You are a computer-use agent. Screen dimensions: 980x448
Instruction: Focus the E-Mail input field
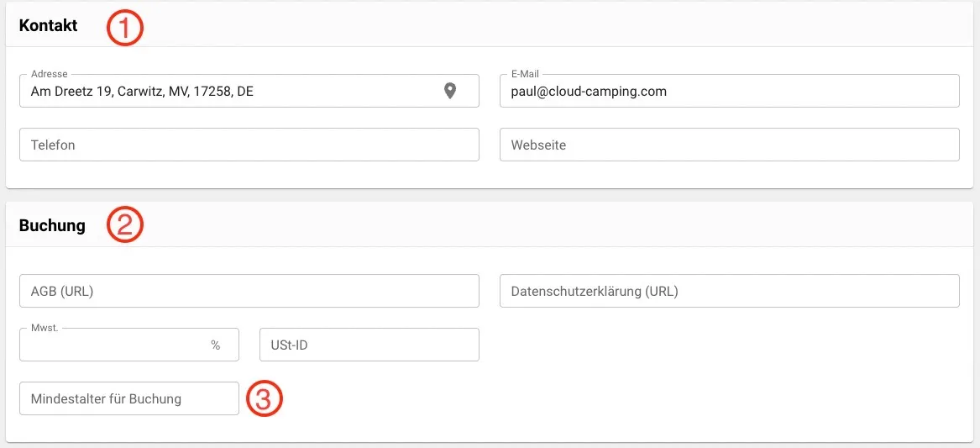coord(730,92)
